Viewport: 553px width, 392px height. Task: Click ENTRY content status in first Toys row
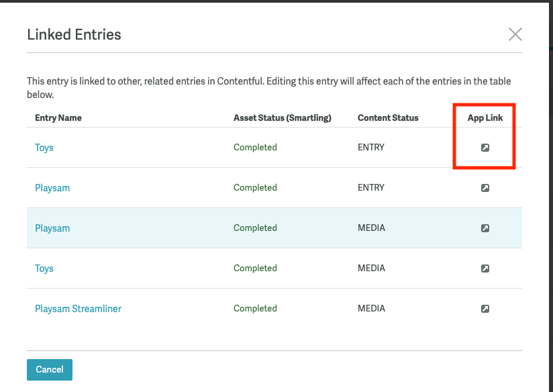point(371,148)
